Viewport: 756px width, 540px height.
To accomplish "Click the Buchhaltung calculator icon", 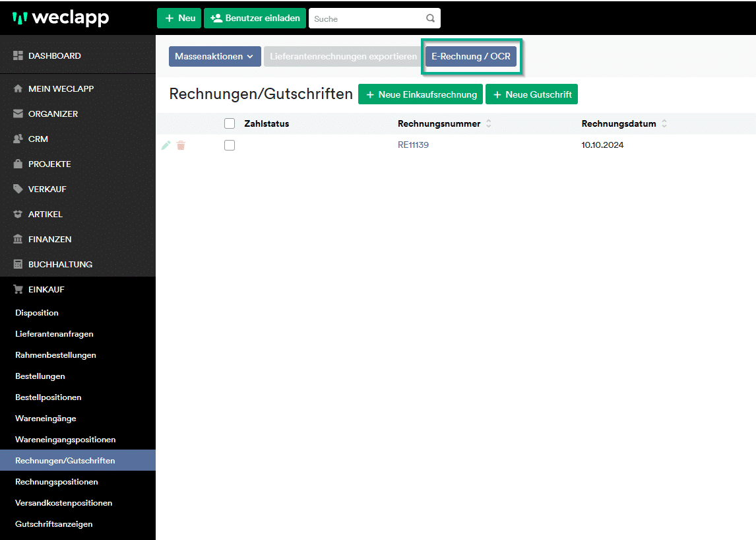I will [18, 265].
